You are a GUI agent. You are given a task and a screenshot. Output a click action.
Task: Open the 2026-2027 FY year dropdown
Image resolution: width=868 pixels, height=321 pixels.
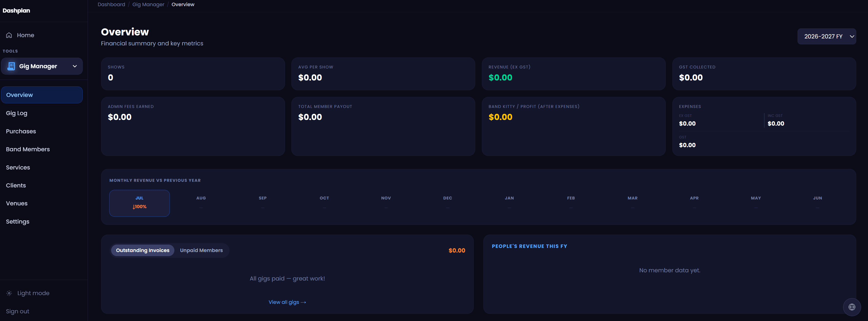pos(827,36)
